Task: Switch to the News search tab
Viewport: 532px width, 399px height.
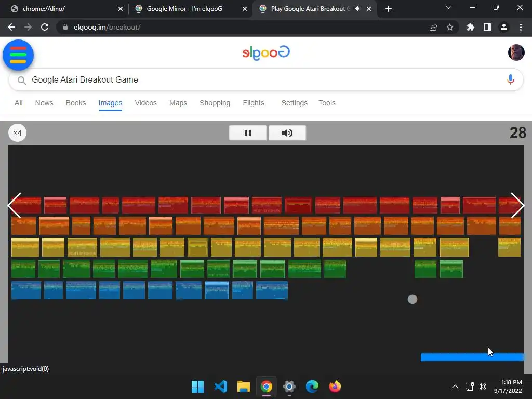Action: tap(44, 103)
